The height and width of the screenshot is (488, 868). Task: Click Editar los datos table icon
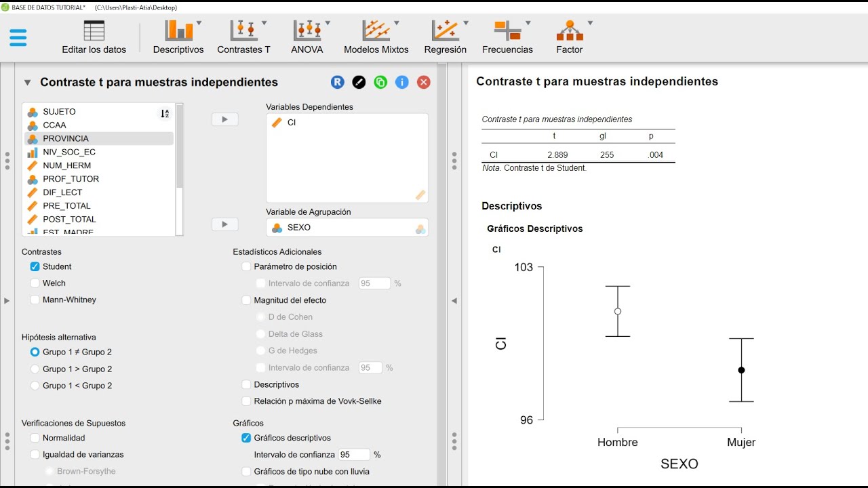[x=94, y=31]
